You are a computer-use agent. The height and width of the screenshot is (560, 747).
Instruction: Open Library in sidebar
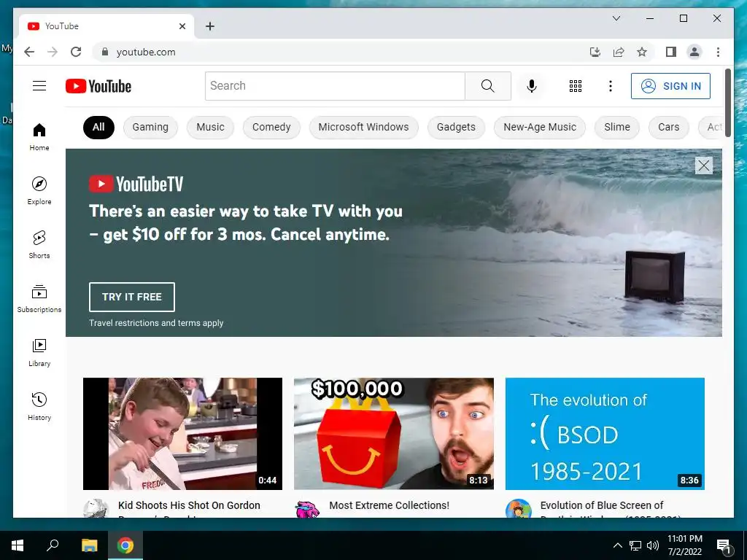tap(39, 353)
